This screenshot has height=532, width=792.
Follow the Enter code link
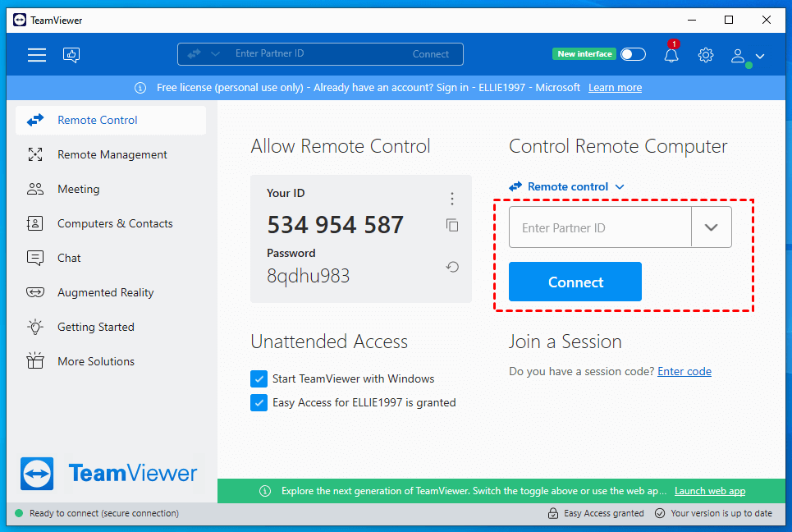pos(684,371)
